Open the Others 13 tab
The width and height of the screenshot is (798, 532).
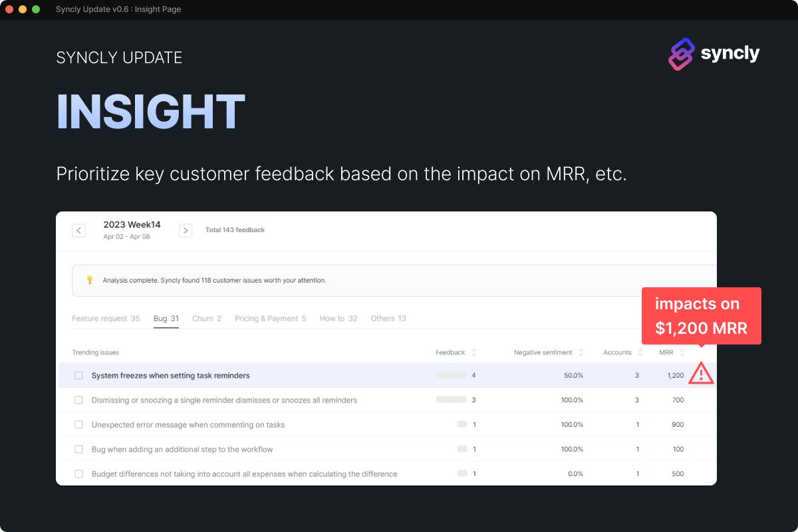click(388, 319)
